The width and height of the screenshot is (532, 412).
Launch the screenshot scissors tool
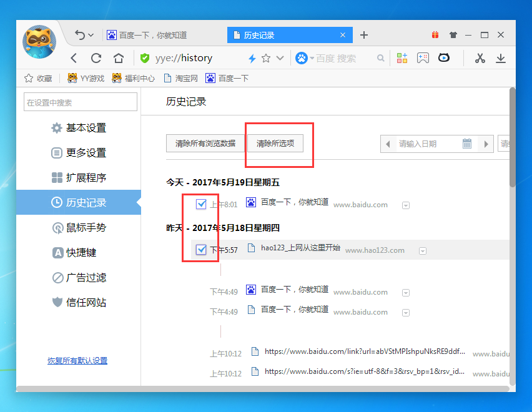[479, 58]
